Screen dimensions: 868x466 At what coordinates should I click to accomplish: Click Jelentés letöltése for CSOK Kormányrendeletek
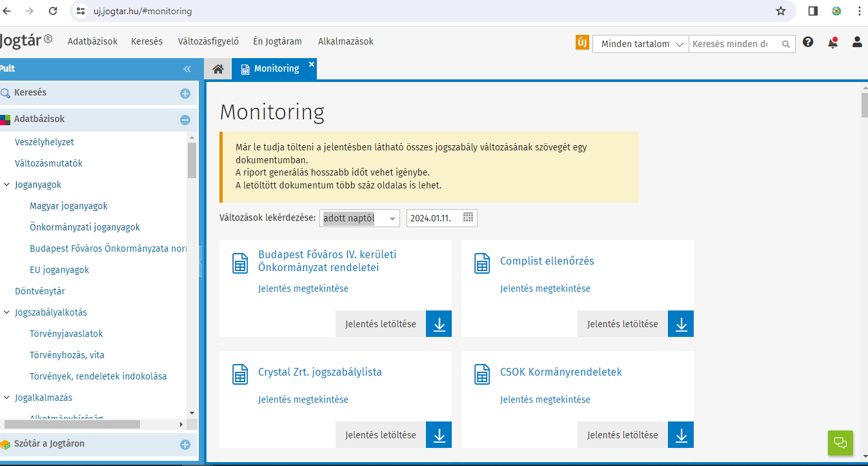click(622, 435)
